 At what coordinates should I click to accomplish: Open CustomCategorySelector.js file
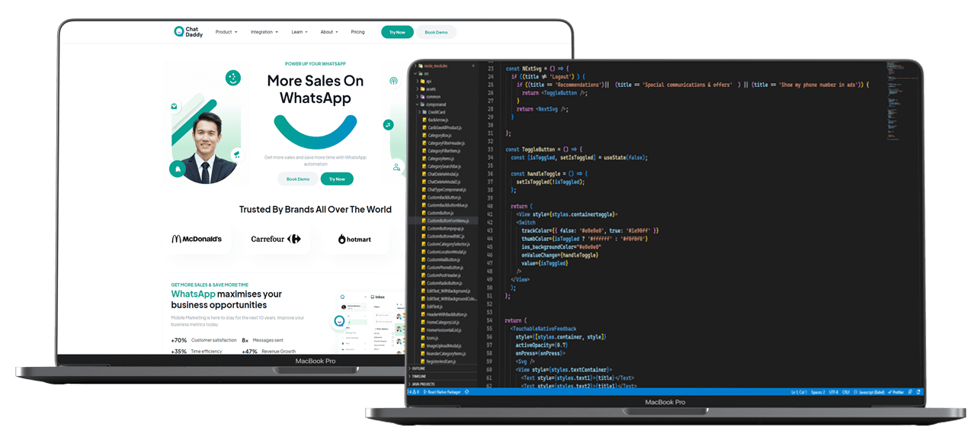[x=447, y=244]
